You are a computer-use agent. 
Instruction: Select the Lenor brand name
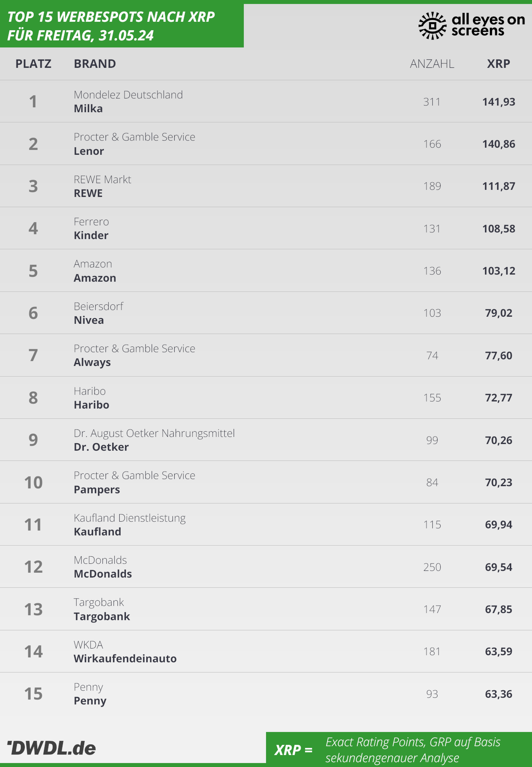(89, 151)
